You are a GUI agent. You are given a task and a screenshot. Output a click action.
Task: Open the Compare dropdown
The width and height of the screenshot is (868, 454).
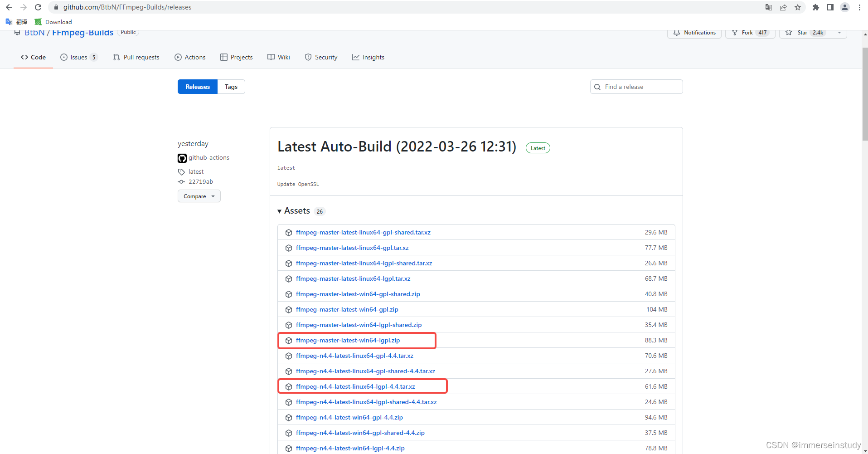pos(199,196)
